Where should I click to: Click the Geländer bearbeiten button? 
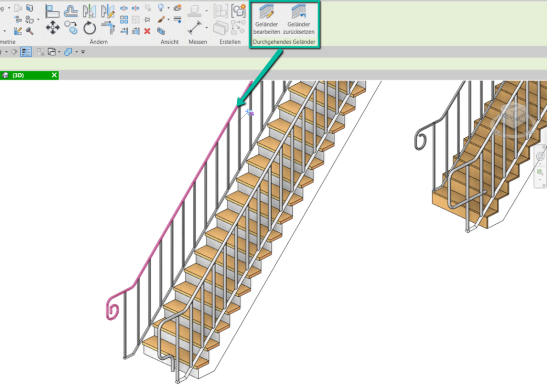[x=267, y=20]
